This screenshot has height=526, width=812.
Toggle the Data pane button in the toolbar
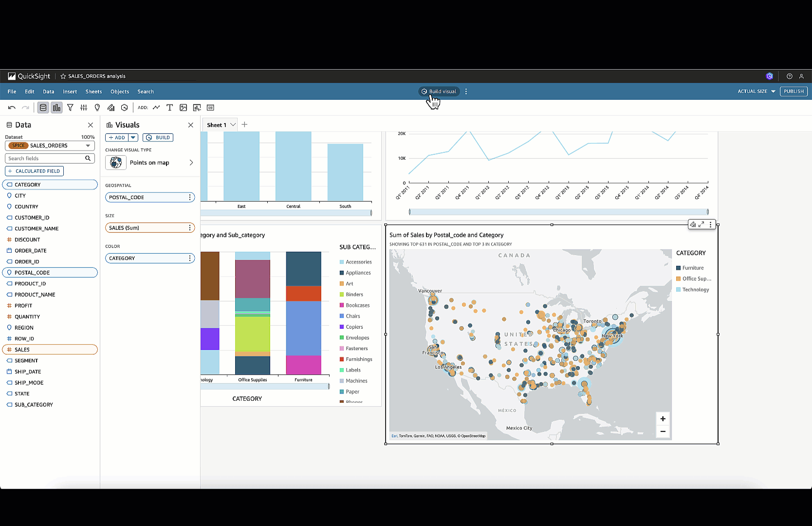[x=43, y=108]
